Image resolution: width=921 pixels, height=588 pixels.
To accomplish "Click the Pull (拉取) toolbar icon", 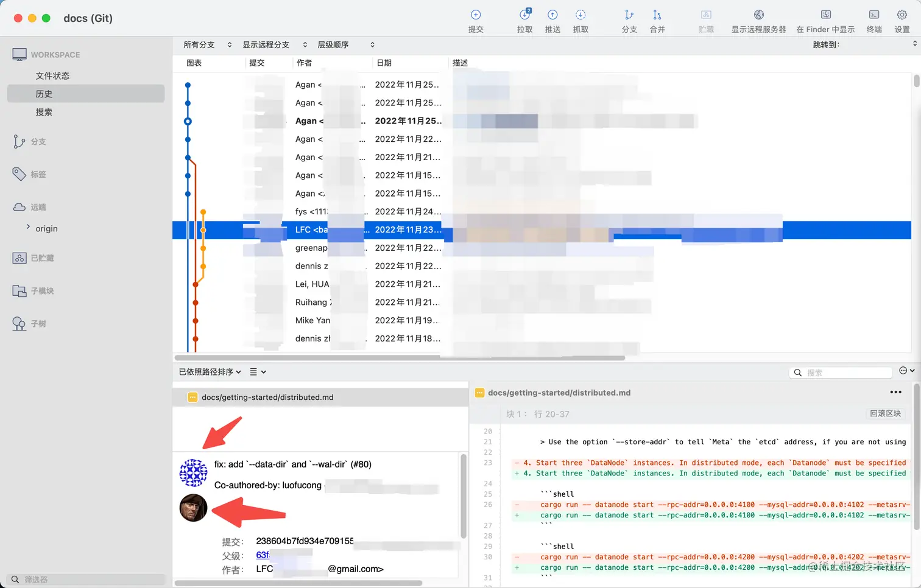I will (x=525, y=15).
